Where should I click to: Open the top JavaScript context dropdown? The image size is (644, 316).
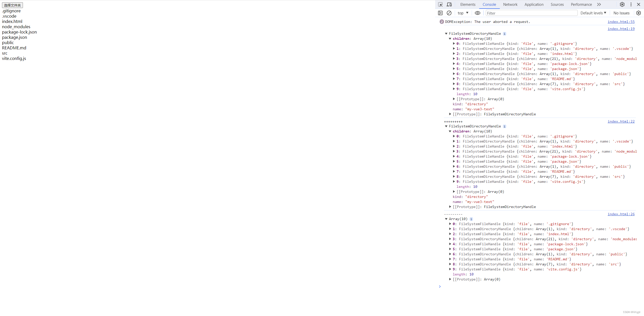pyautogui.click(x=463, y=13)
